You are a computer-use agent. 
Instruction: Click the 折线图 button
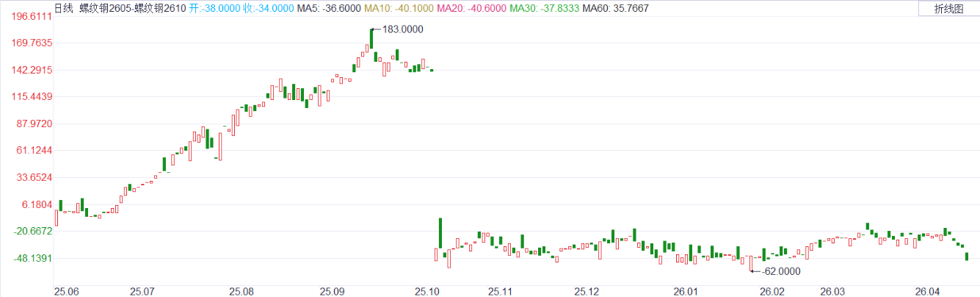pyautogui.click(x=948, y=9)
